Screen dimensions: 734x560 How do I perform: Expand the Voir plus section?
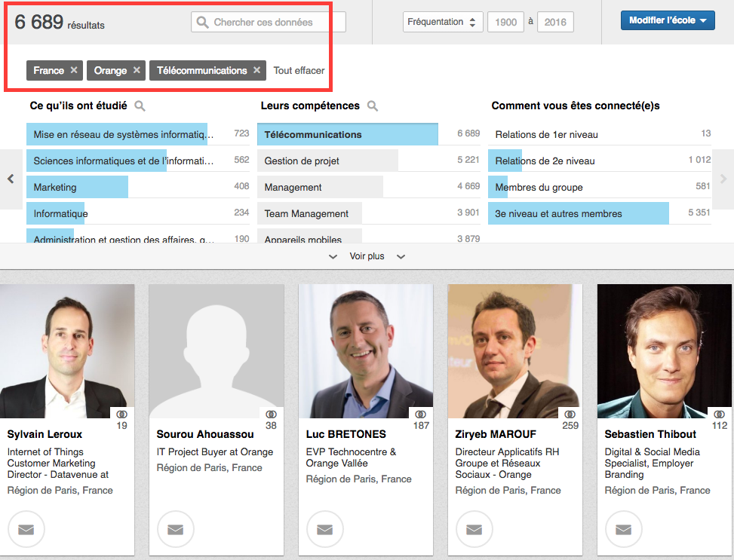click(x=367, y=256)
